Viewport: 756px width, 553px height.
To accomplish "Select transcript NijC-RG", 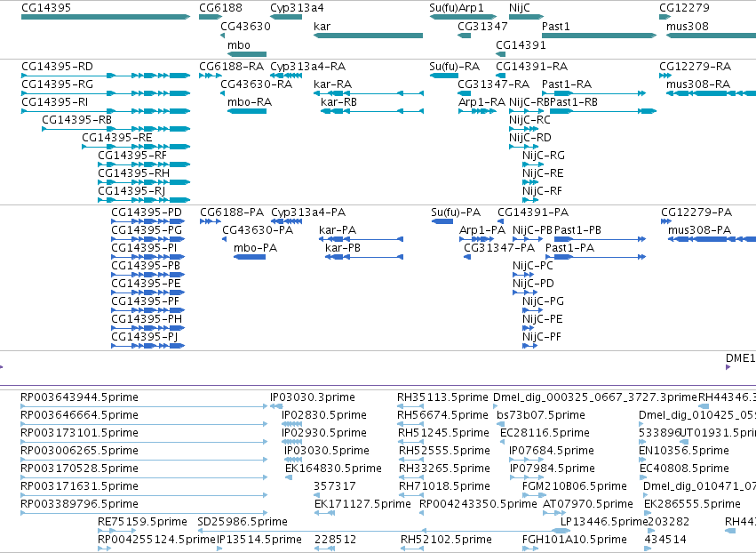I will pos(544,156).
